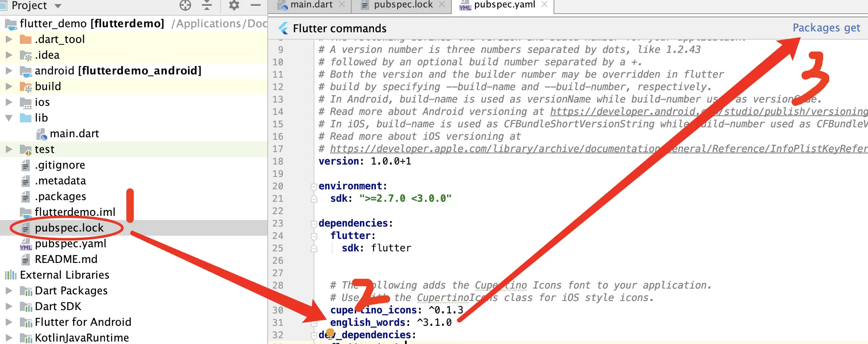Image resolution: width=868 pixels, height=344 pixels.
Task: Collapse the lib folder
Action: [x=9, y=118]
